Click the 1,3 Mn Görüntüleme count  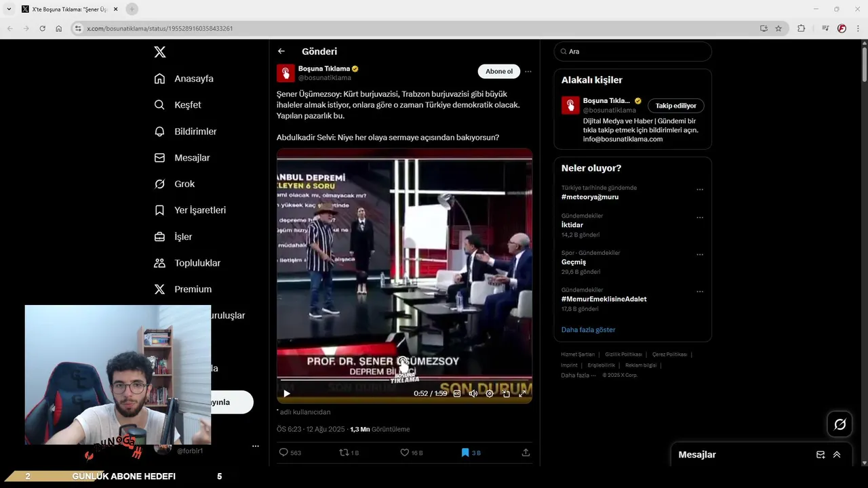pyautogui.click(x=380, y=429)
